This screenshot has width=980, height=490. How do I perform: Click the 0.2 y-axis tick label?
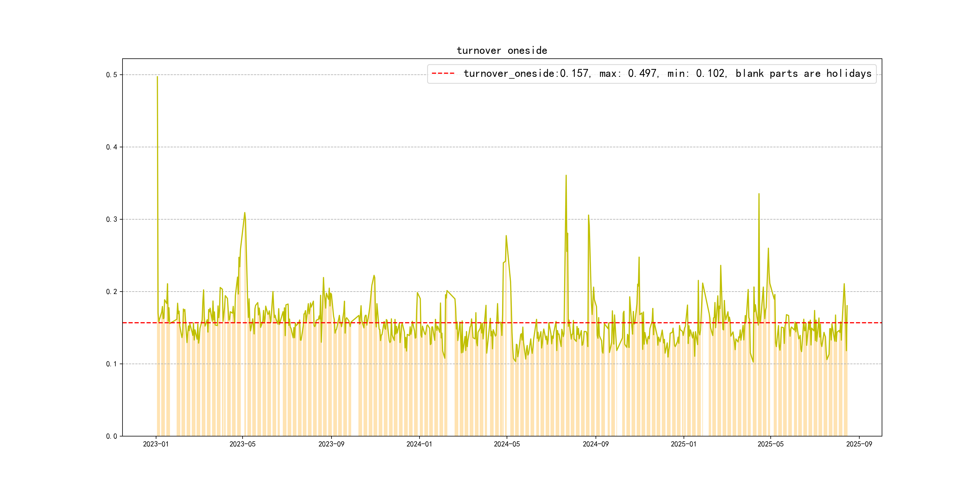pos(112,292)
